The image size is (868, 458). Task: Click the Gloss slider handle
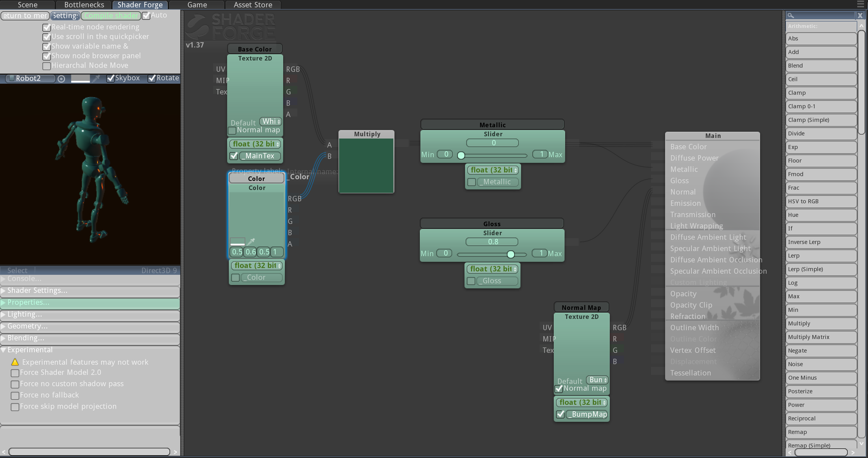(x=511, y=254)
